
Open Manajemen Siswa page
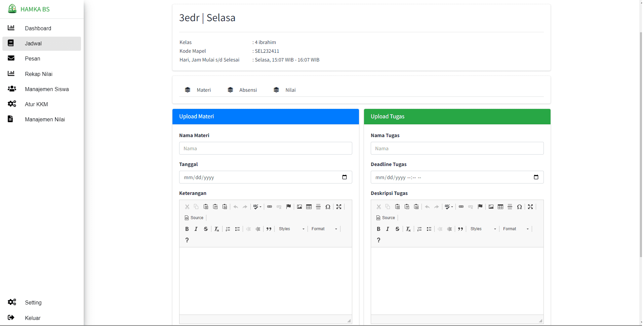(x=42, y=89)
